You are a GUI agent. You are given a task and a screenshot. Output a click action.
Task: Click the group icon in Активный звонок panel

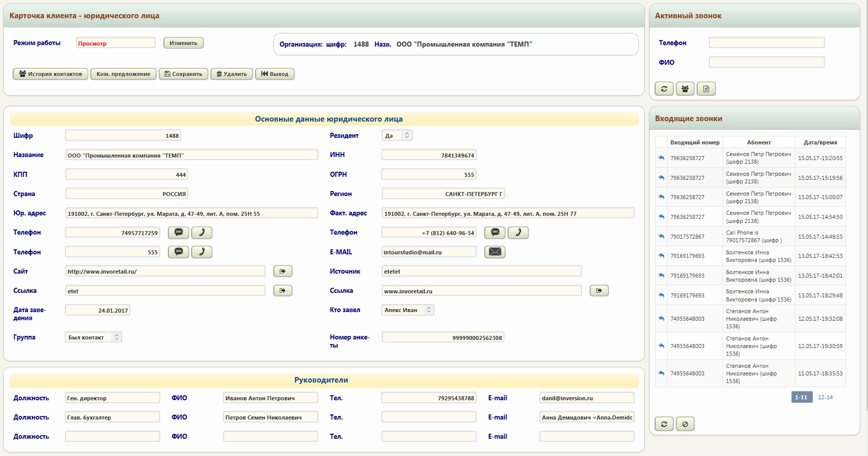click(x=685, y=89)
